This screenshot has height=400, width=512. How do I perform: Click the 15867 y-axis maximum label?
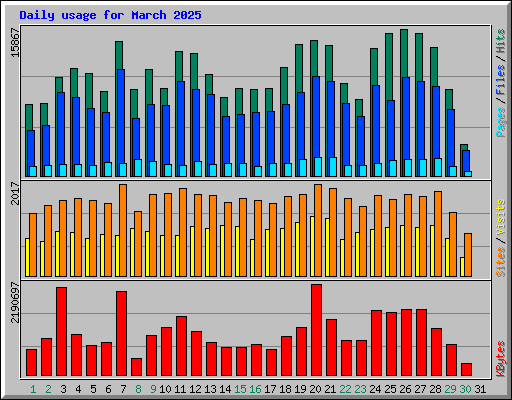coord(15,42)
